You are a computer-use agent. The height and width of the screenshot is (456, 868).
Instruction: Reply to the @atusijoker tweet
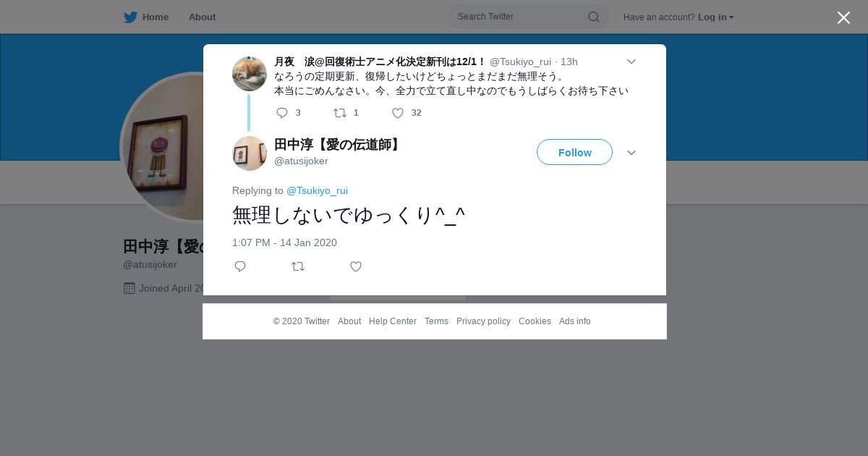240,266
